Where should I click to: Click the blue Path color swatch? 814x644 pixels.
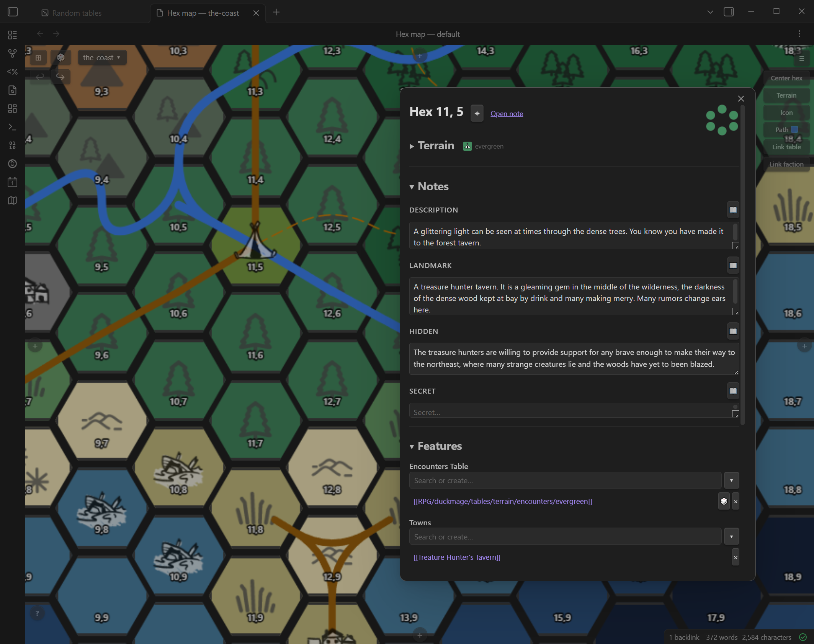coord(794,130)
